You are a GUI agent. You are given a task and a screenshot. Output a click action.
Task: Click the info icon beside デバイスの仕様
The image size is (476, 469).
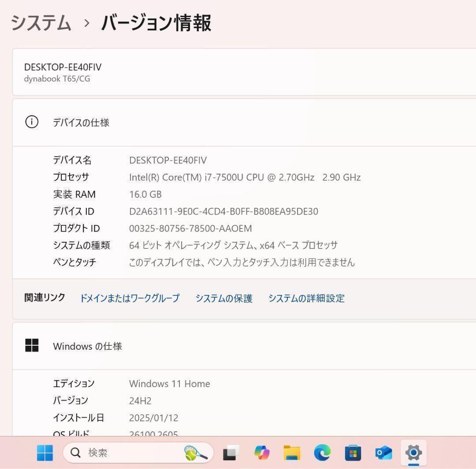point(31,122)
